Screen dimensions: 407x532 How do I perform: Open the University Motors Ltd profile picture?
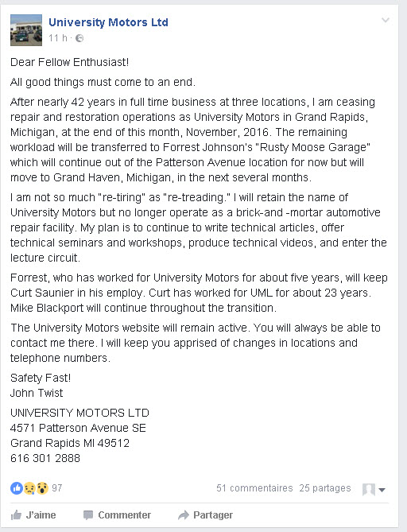pos(26,30)
